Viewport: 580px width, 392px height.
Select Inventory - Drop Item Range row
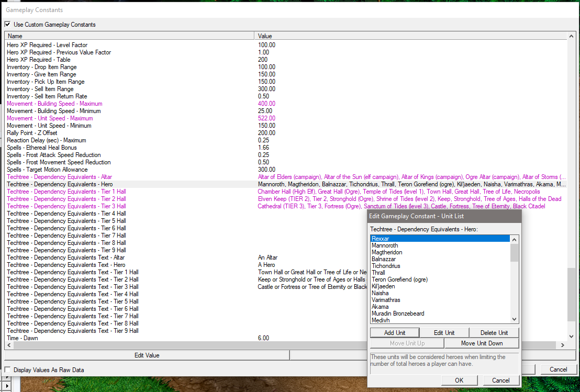pyautogui.click(x=286, y=67)
